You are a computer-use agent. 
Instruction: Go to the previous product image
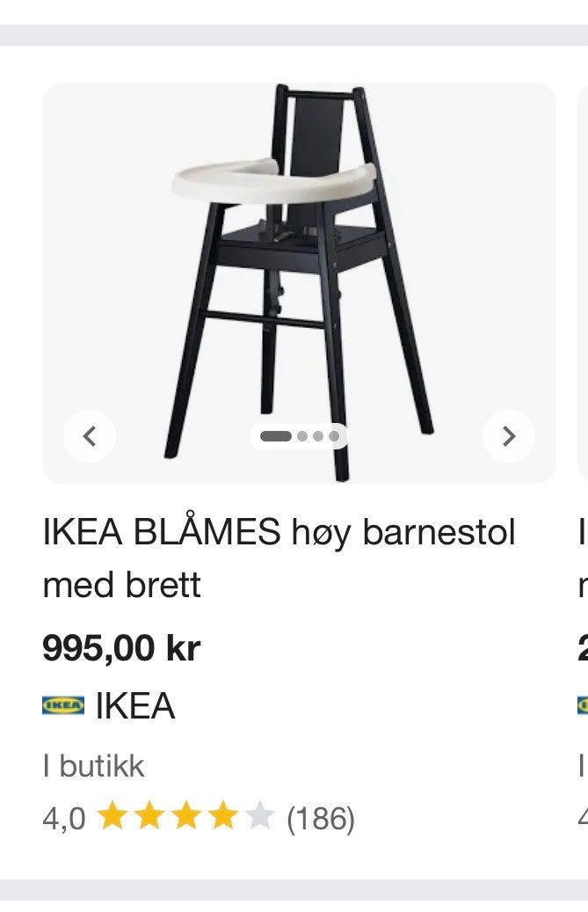[x=90, y=435]
